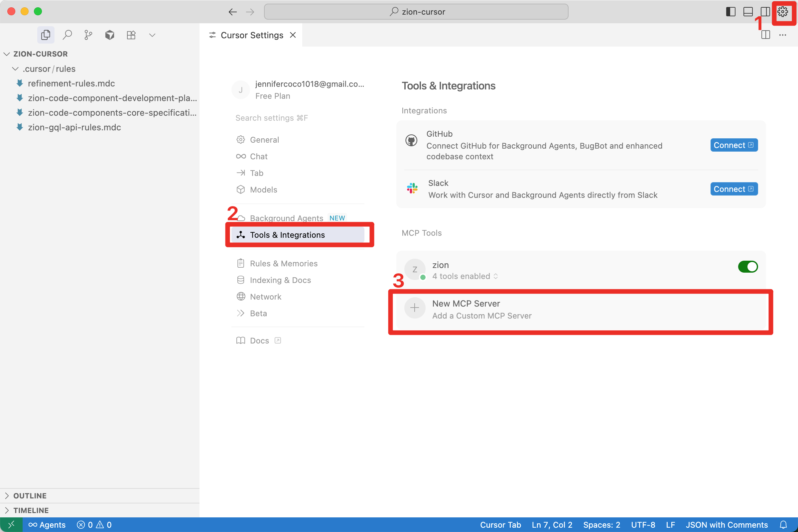Viewport: 798px width, 532px height.
Task: Open the remote window status bar button
Action: [11, 525]
